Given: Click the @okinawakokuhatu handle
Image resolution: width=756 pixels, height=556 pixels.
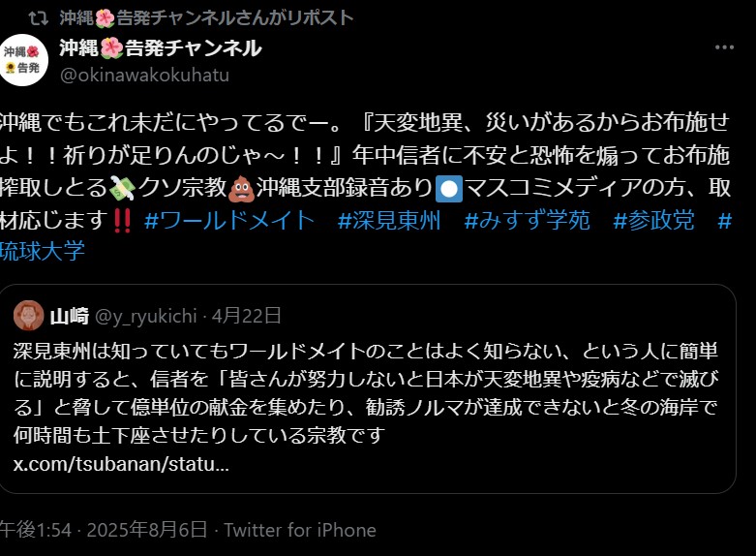Looking at the screenshot, I should [x=144, y=76].
